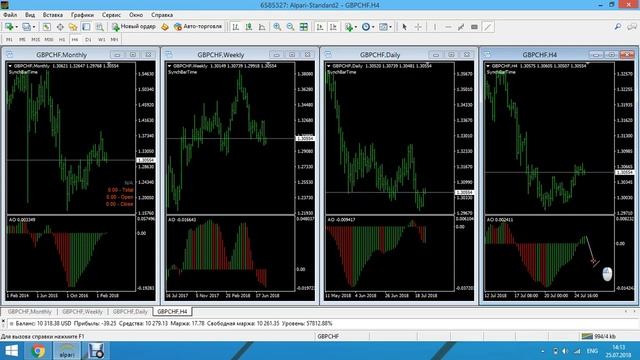Open the Справка menu
This screenshot has height=360, width=640.
[x=162, y=15]
